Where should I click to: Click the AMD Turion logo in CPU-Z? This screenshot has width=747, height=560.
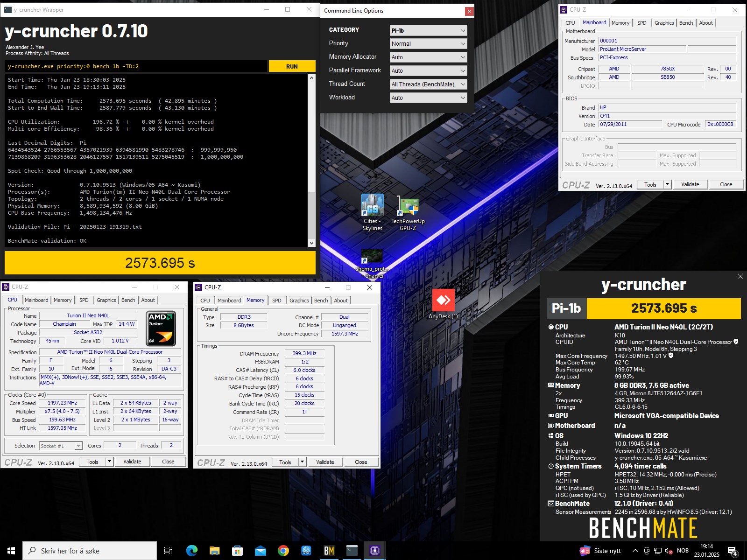tap(161, 329)
